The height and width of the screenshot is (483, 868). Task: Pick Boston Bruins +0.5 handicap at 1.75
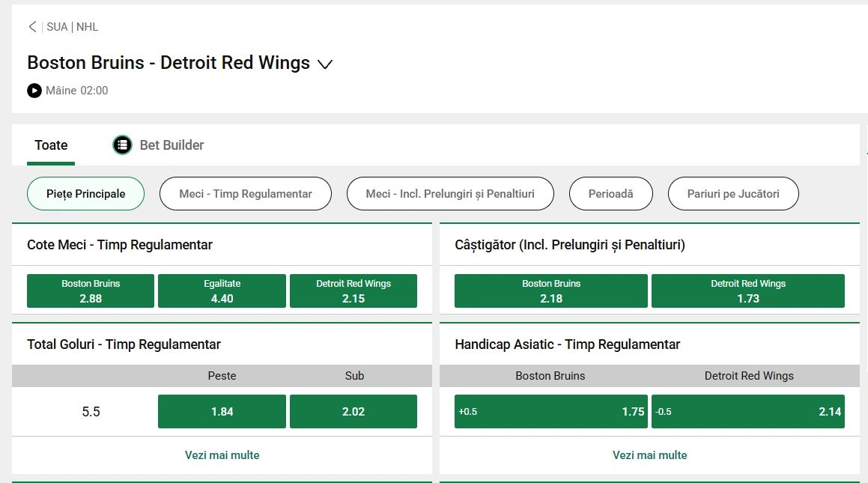click(x=550, y=411)
